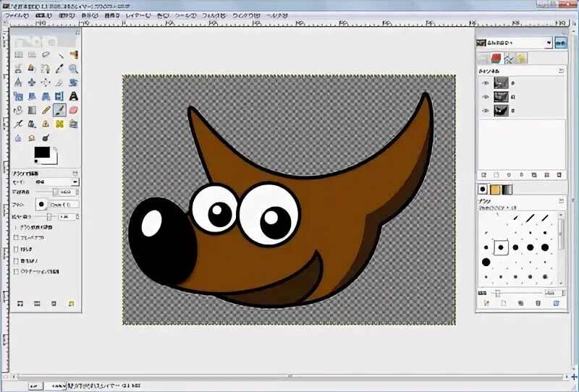Select the Shear tool
This screenshot has height=392, width=579.
coord(32,96)
